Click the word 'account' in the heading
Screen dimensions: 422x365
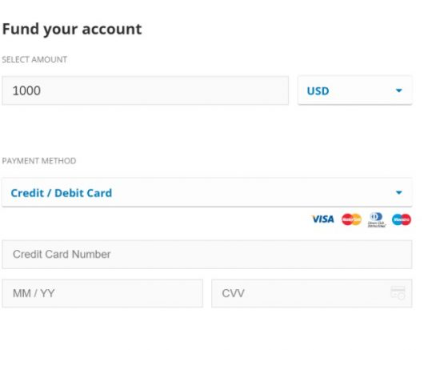(x=112, y=29)
